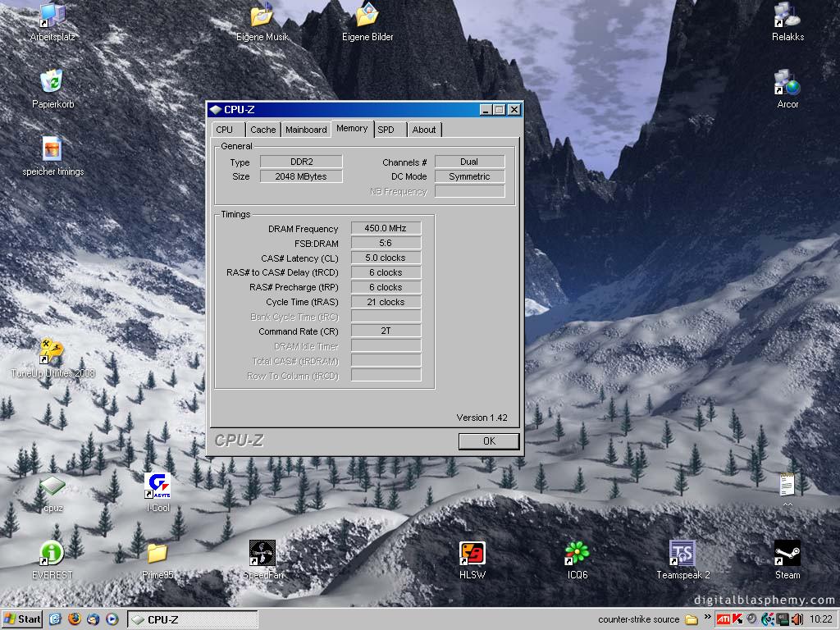The image size is (840, 630).
Task: Click OK in the CPU-Z window
Action: pos(489,441)
